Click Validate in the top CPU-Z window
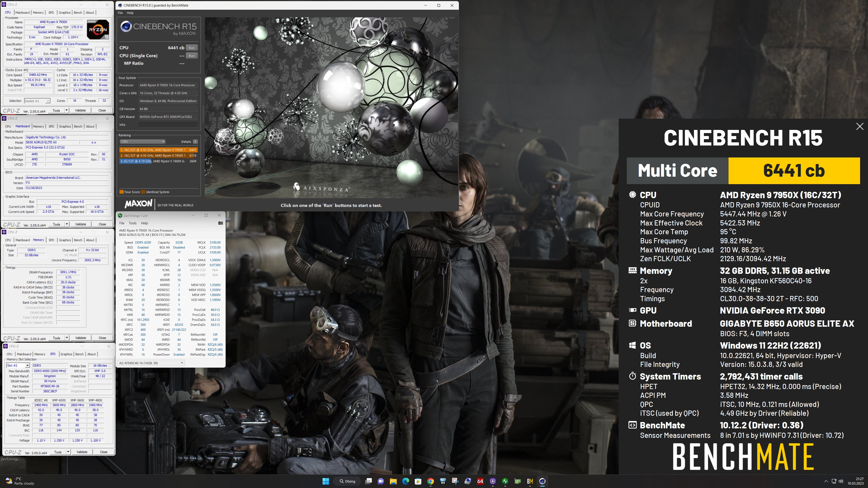This screenshot has width=868, height=488. pos(80,110)
